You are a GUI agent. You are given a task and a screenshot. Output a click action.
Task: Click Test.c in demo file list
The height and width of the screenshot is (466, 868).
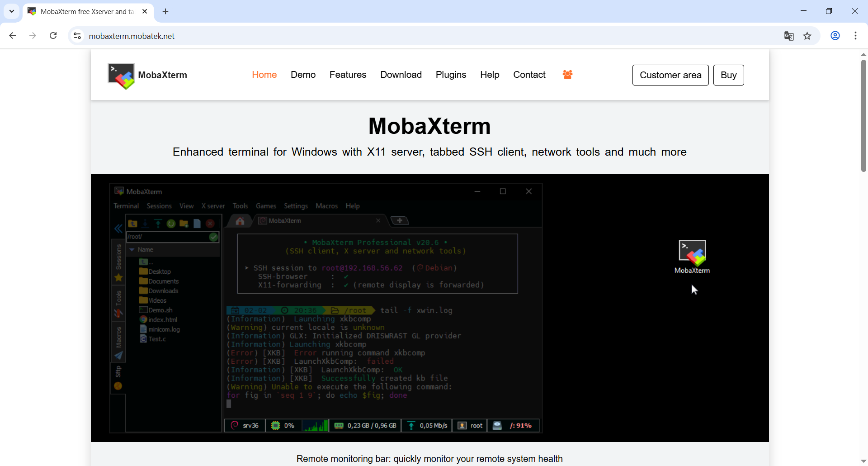(153, 339)
